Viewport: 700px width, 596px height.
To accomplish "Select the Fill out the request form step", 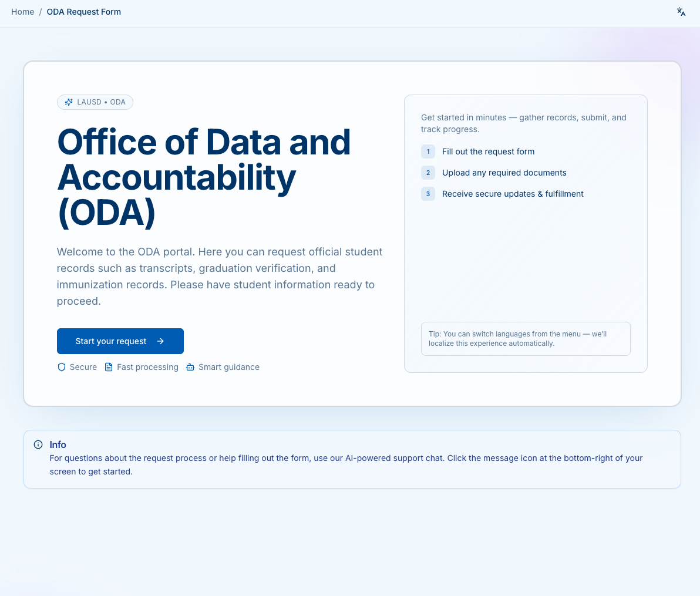I will pos(488,151).
